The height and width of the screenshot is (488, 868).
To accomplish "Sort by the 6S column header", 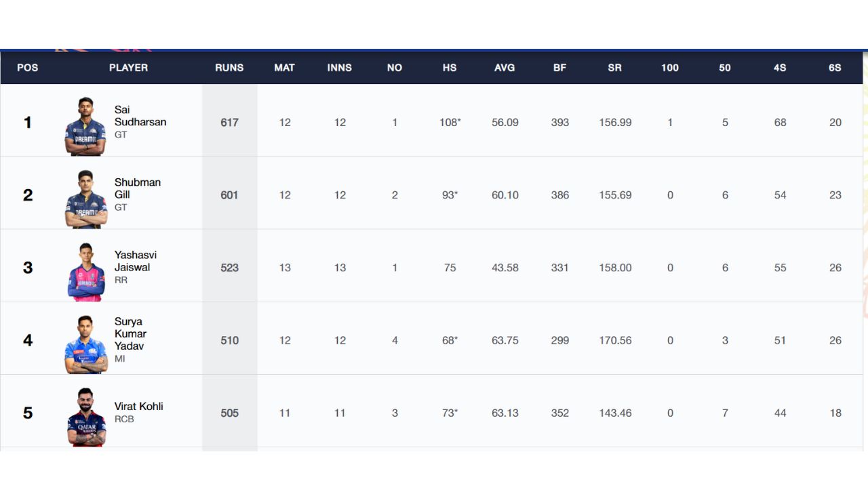I will pos(835,68).
